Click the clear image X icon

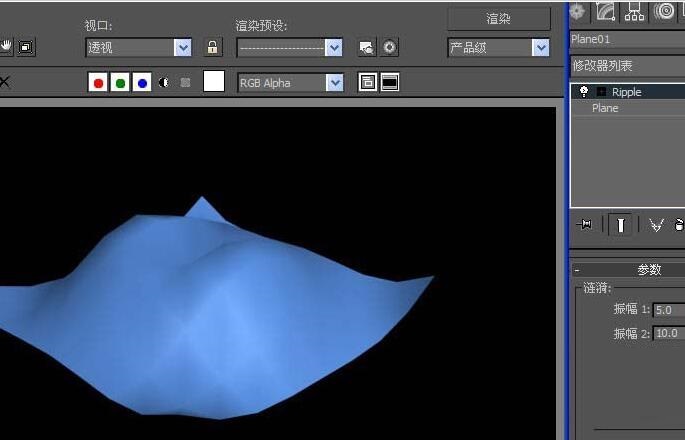coord(4,82)
